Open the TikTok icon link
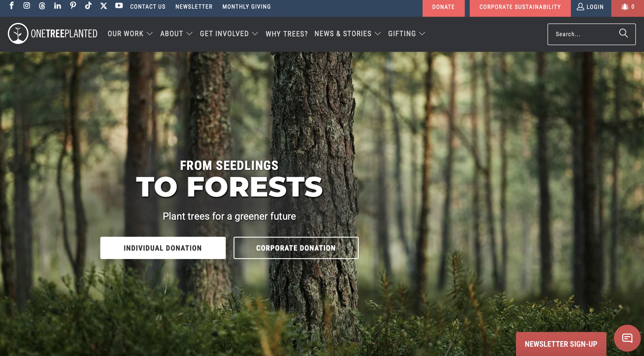Image resolution: width=644 pixels, height=356 pixels. pos(88,6)
